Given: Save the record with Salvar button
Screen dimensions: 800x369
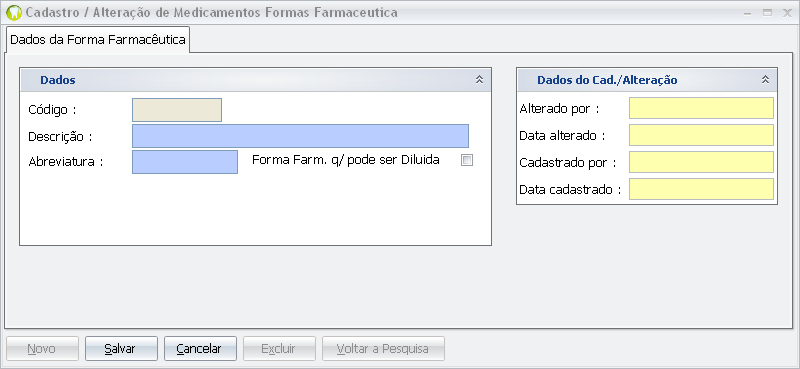Looking at the screenshot, I should coord(121,349).
